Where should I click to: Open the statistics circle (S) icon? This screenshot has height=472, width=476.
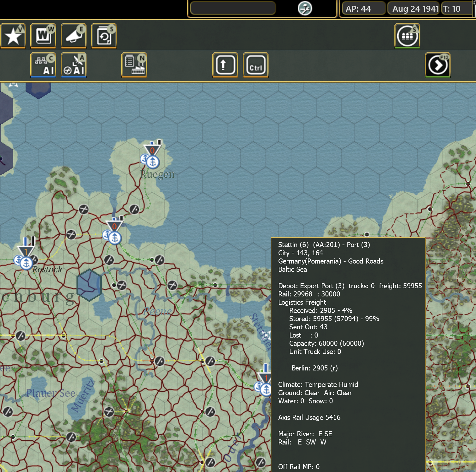[x=407, y=35]
